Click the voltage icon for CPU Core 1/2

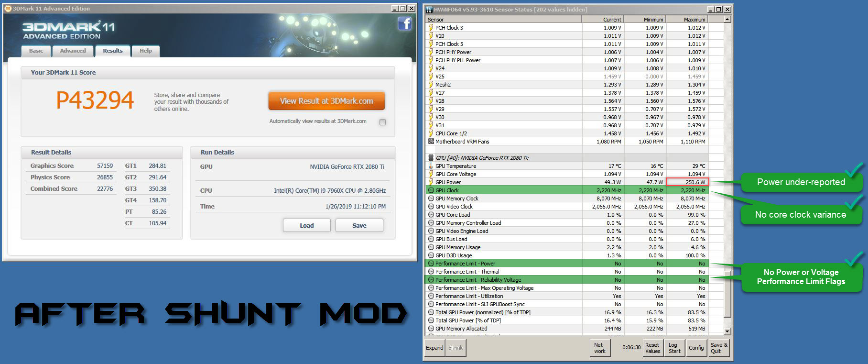[431, 133]
